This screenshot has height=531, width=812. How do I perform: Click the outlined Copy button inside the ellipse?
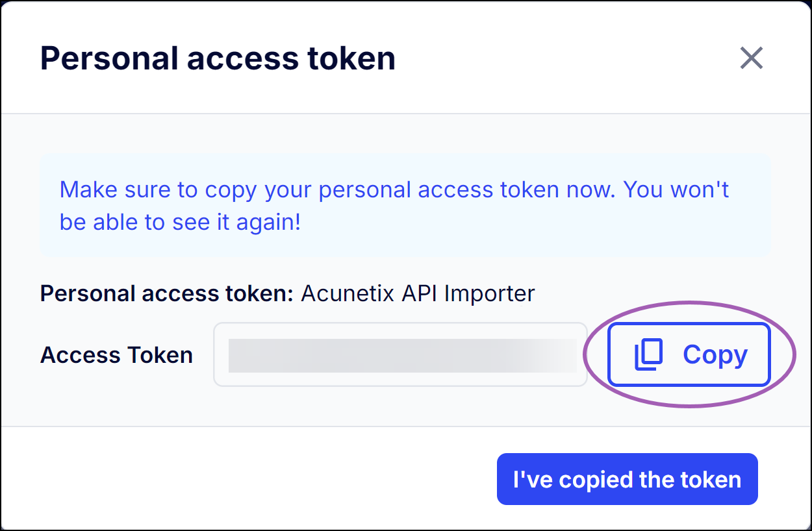(689, 354)
